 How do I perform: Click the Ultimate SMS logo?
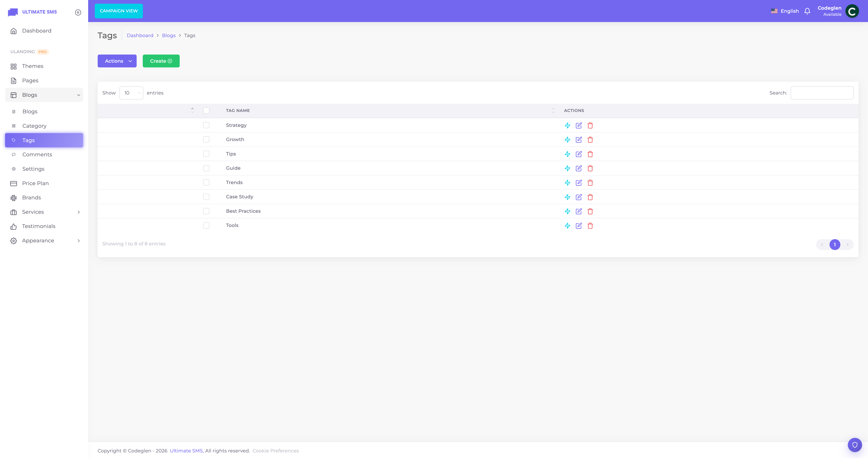pos(32,12)
